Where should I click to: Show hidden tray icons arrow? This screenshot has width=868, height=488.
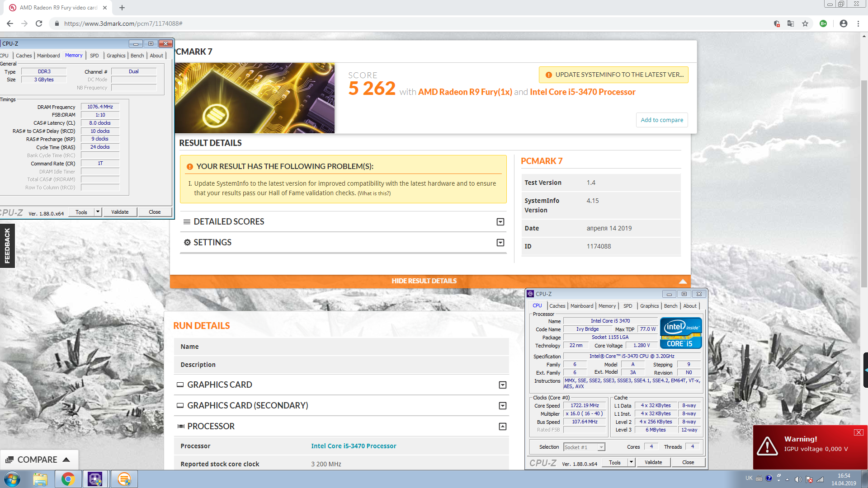(787, 479)
